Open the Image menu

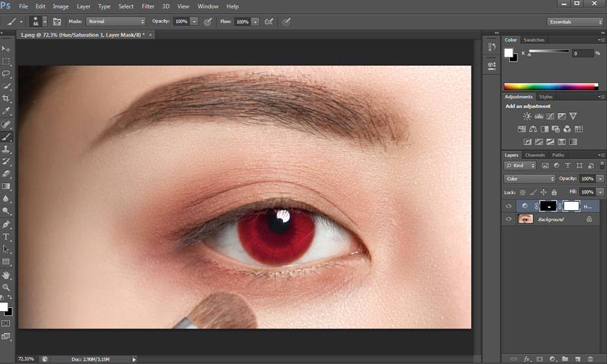pyautogui.click(x=60, y=6)
